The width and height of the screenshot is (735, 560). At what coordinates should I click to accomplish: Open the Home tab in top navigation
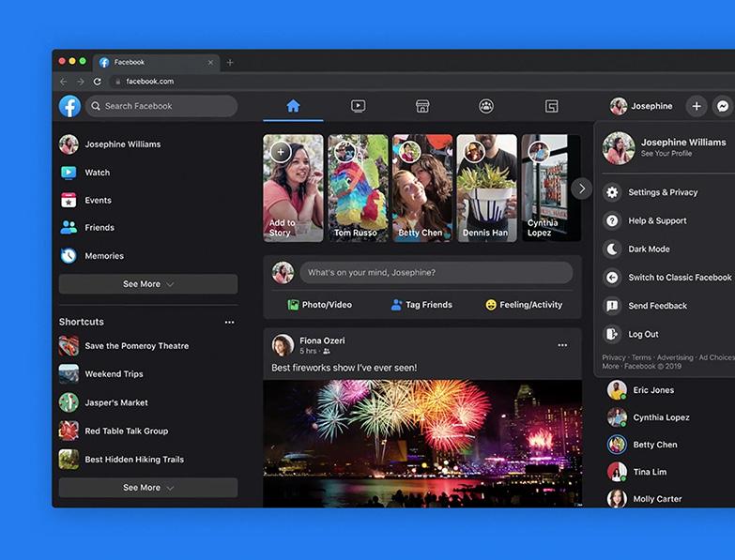coord(293,106)
